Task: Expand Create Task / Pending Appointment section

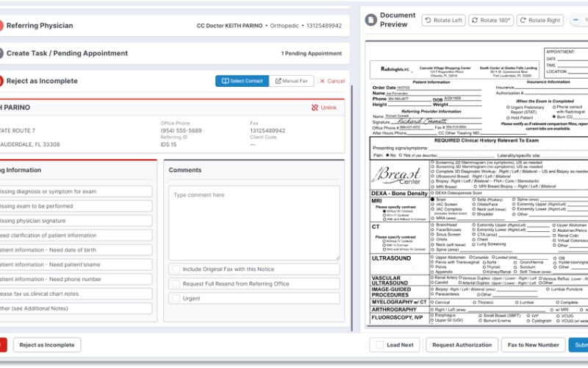Action: (174, 53)
